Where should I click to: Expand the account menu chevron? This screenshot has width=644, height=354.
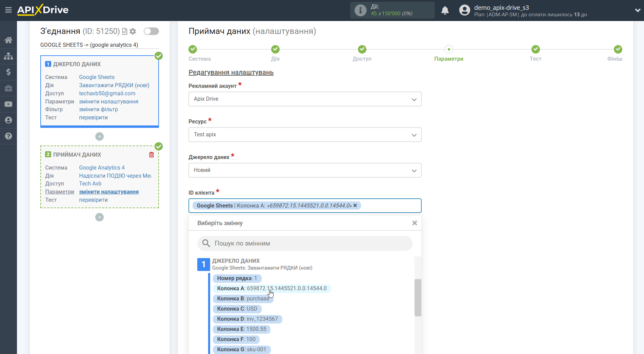638,10
